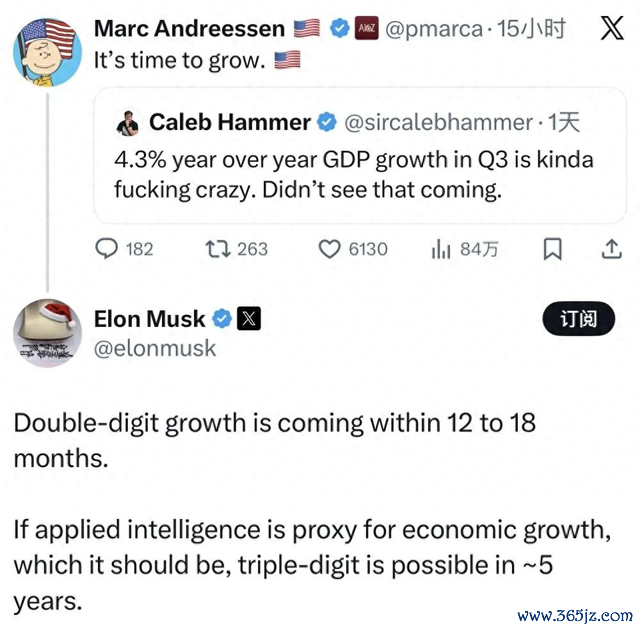The image size is (640, 631).
Task: Click the reply comment bubble icon
Action: tap(107, 249)
